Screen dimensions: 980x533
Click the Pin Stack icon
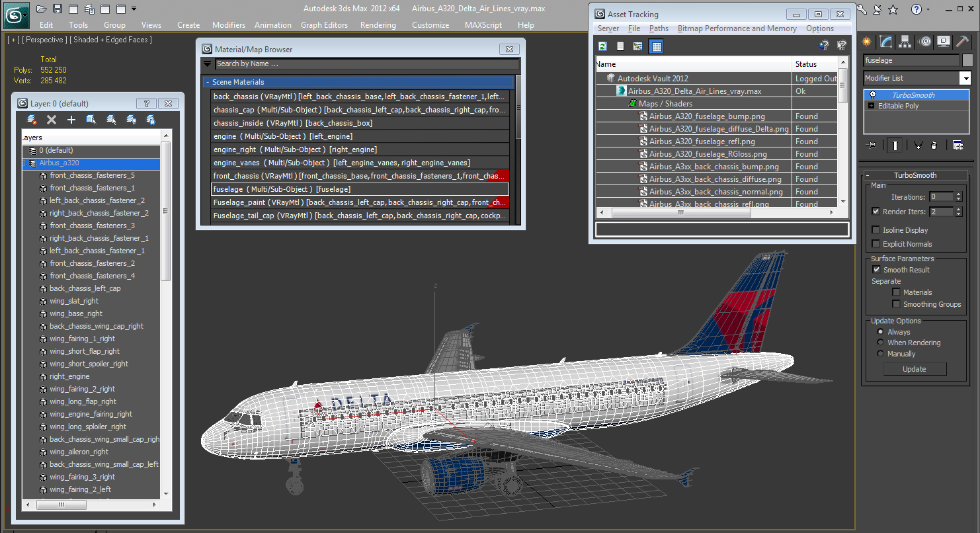pos(872,145)
